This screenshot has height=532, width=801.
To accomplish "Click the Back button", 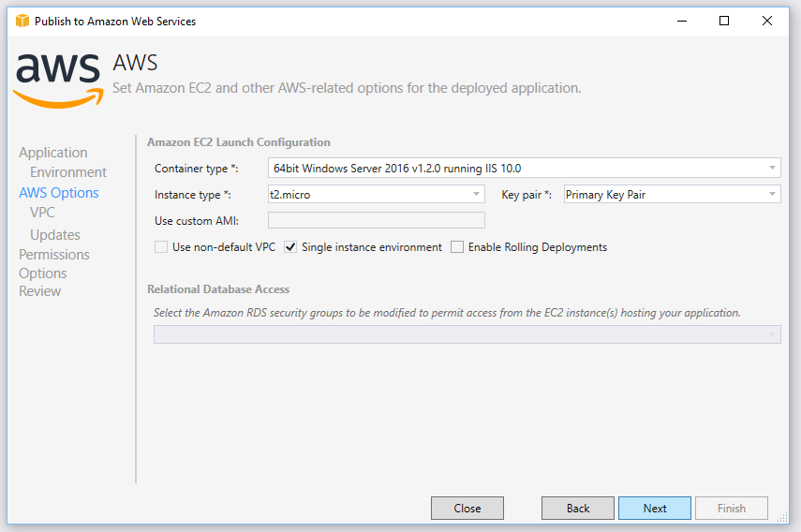I will (x=578, y=508).
